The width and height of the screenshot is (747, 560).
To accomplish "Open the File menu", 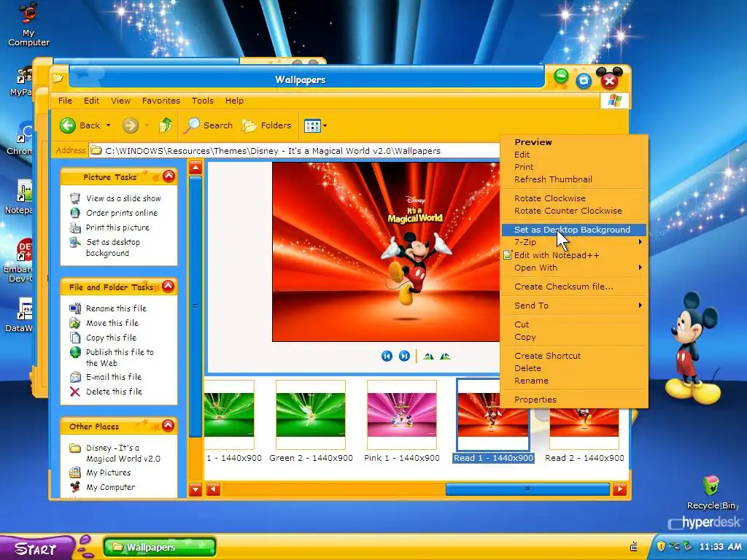I will [x=65, y=101].
